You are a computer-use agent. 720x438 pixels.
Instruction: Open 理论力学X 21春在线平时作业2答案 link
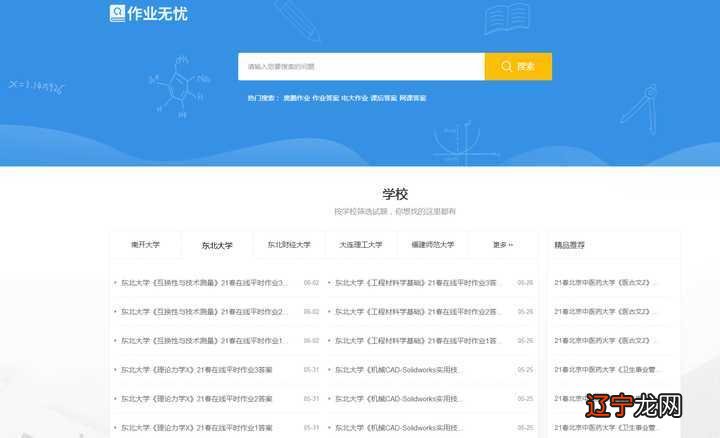197,399
